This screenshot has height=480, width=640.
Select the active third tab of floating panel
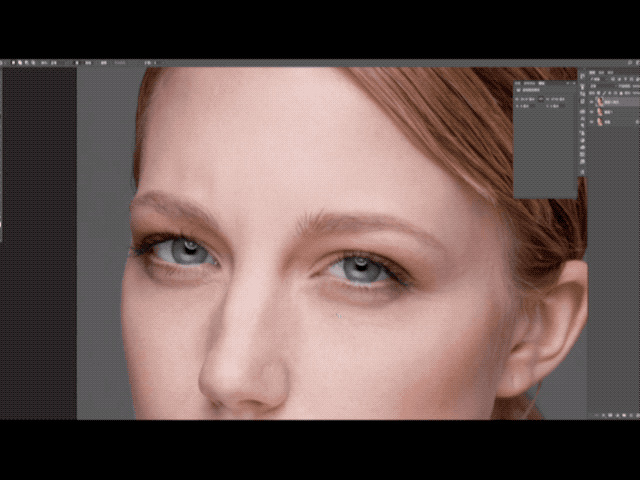coord(542,83)
